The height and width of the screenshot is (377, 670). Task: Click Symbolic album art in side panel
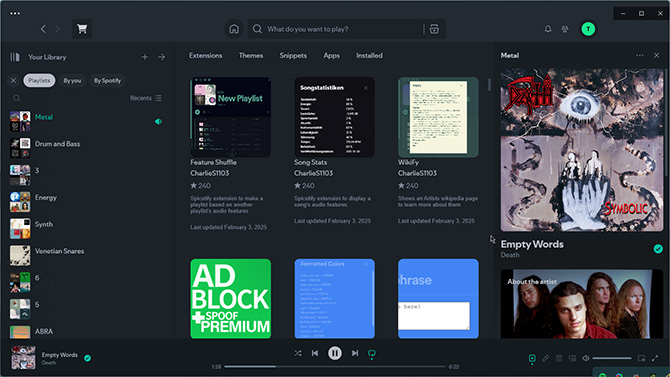582,150
